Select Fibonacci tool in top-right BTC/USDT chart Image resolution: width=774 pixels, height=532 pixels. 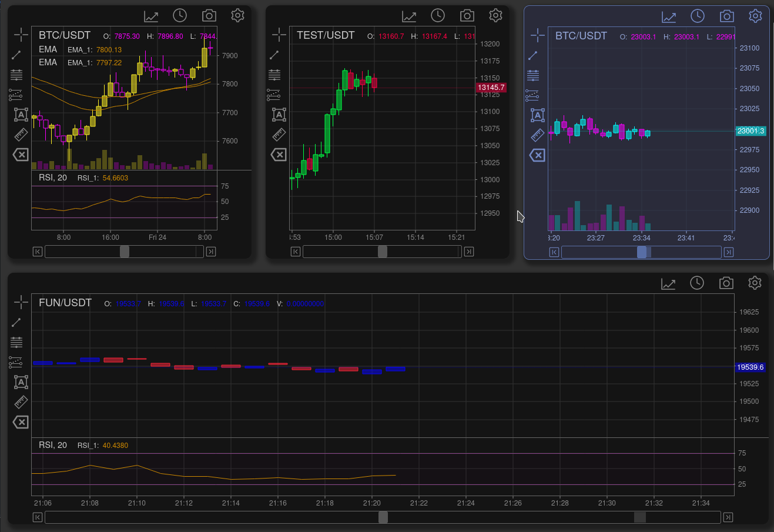(x=532, y=95)
